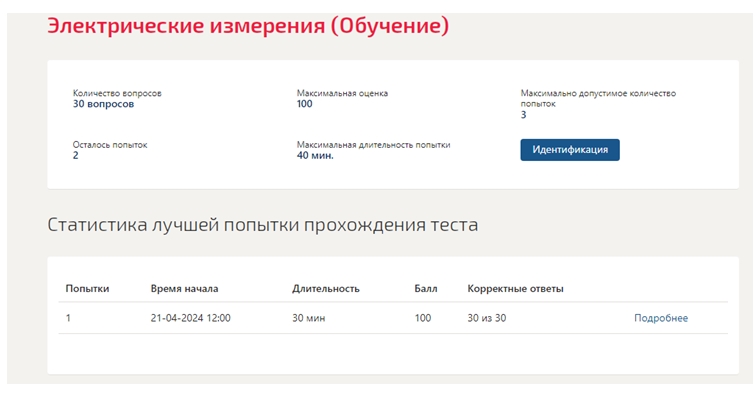Click the Статистика лучшей попытки heading
755x396 pixels.
pyautogui.click(x=262, y=225)
